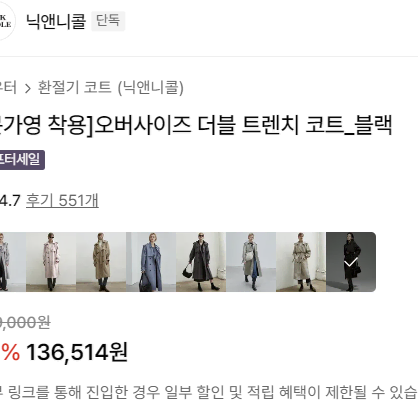This screenshot has width=418, height=418.
Task: Select the beige trench coat thumbnail
Action: tap(101, 262)
